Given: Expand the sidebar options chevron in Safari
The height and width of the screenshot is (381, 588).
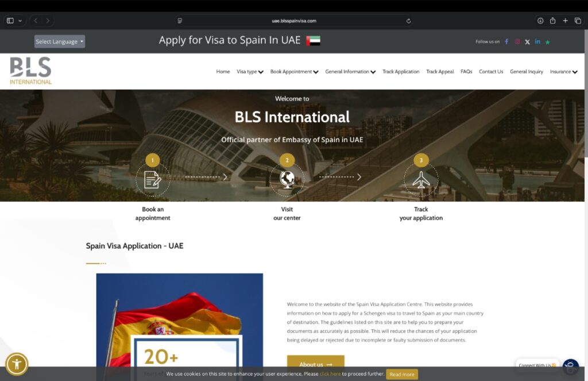Looking at the screenshot, I should (20, 21).
